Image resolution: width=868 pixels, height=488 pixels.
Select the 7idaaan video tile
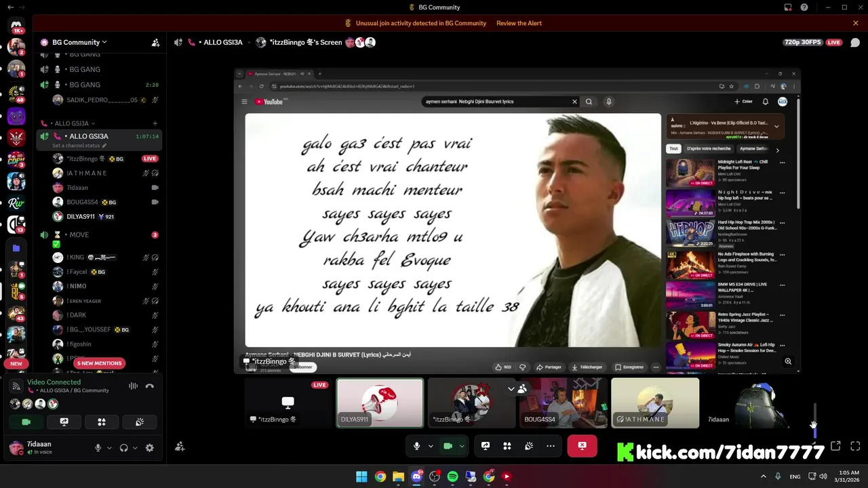(x=747, y=403)
